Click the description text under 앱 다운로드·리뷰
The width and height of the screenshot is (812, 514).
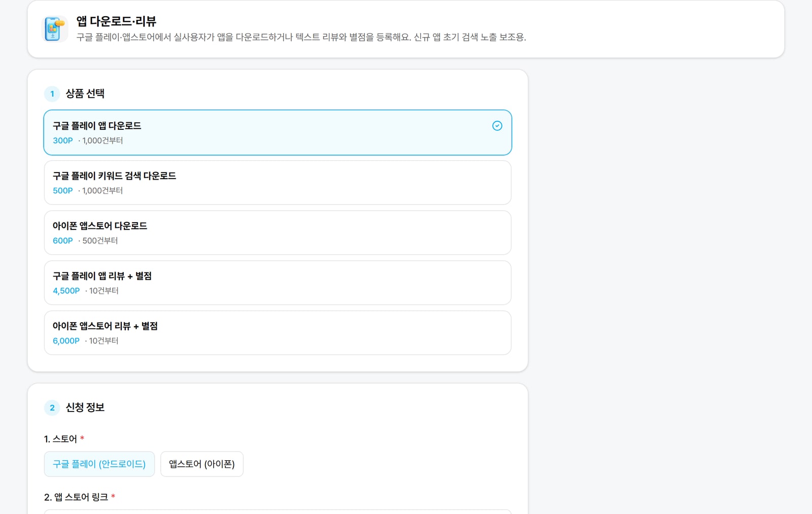[301, 37]
